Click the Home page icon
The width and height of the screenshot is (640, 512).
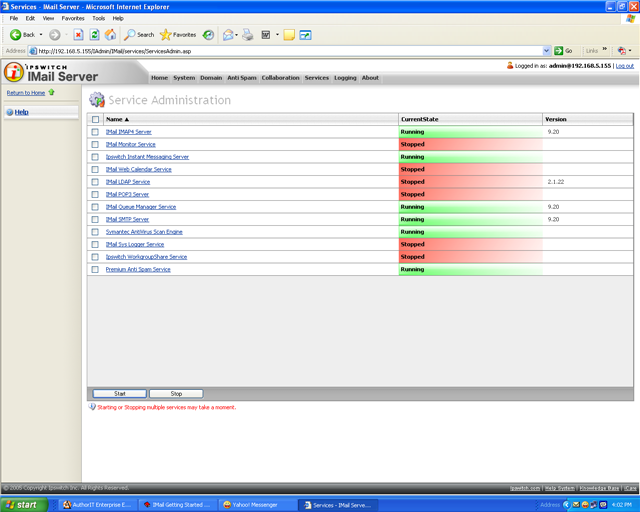111,35
